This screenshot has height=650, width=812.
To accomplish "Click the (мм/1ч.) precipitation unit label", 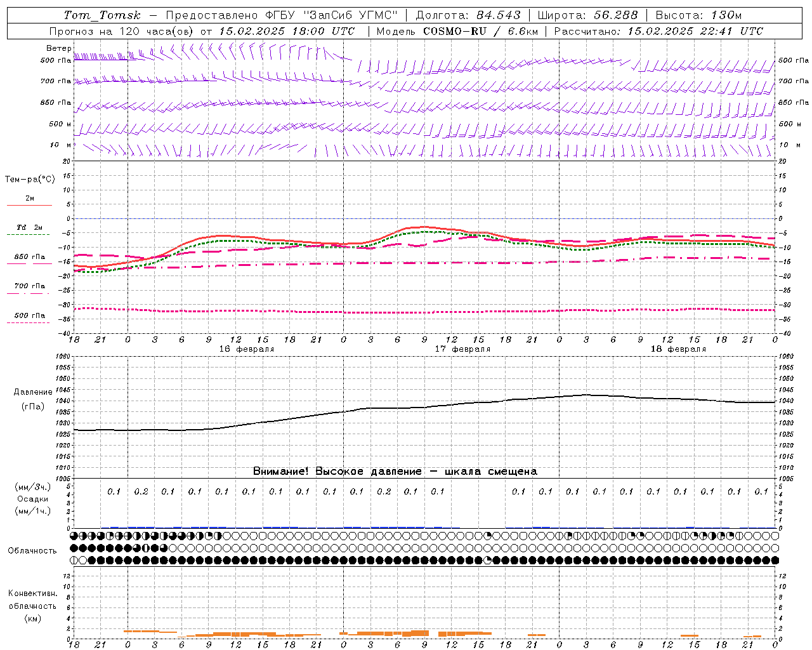I will coord(33,512).
